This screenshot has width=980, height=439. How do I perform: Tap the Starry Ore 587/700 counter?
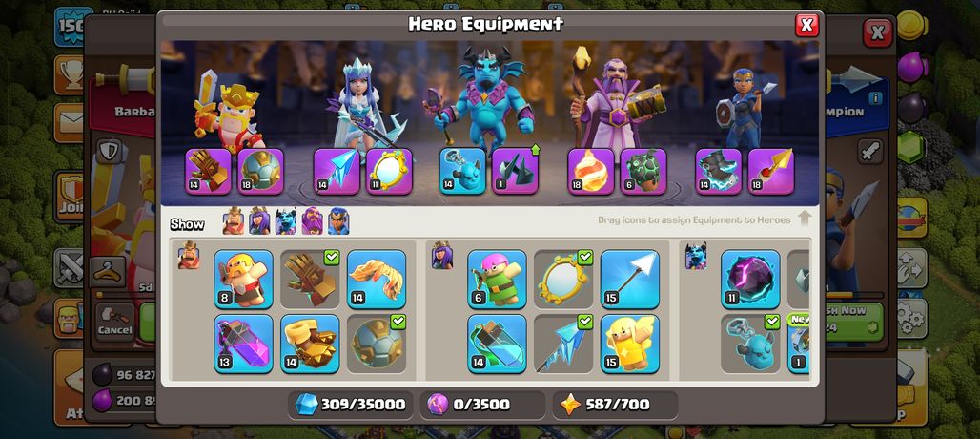(x=615, y=405)
